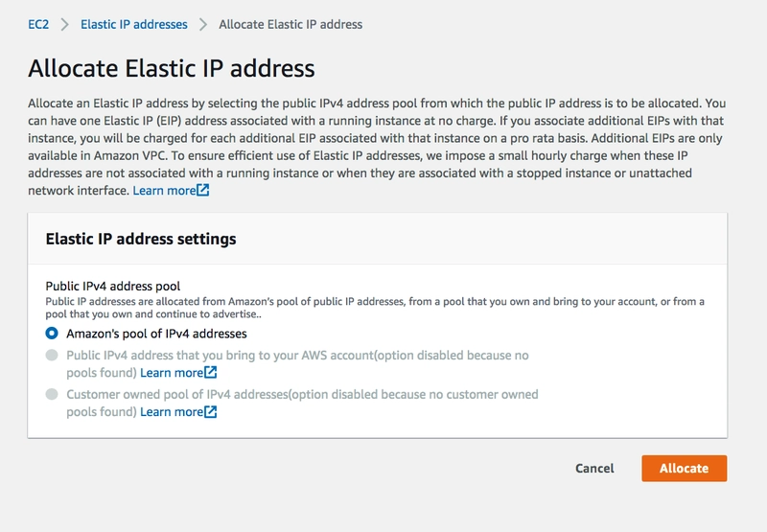Select Amazon's pool of IPv4 addresses radio

click(52, 334)
